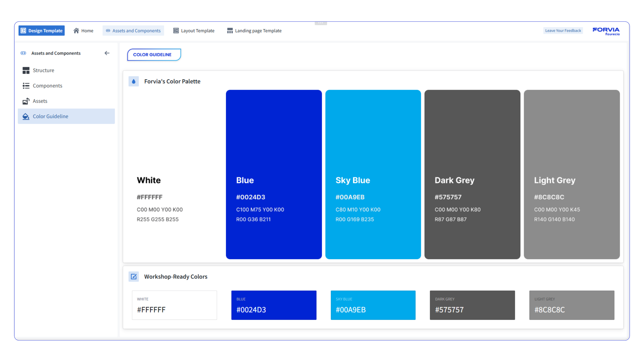Click the Assets and Components toggle icon
Viewport: 644px width, 362px height.
coord(108,30)
